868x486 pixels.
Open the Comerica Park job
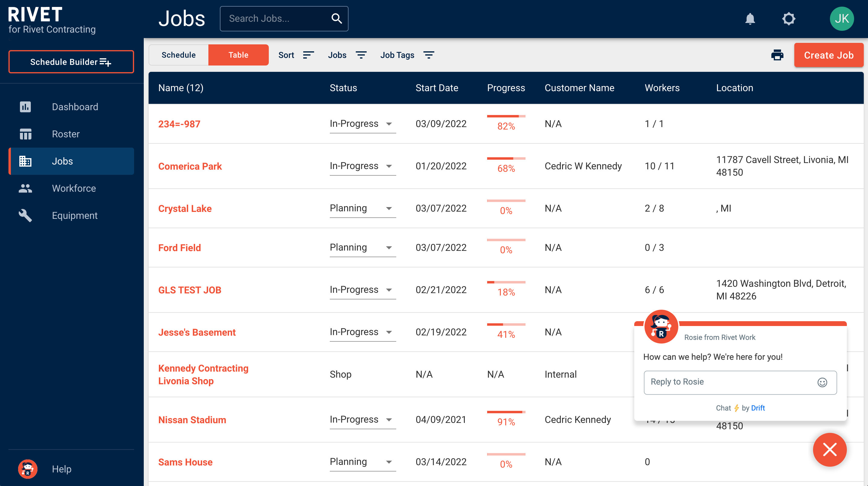click(190, 166)
